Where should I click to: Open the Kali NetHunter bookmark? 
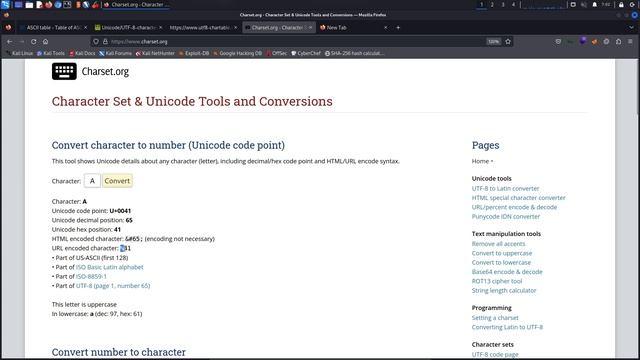point(155,53)
